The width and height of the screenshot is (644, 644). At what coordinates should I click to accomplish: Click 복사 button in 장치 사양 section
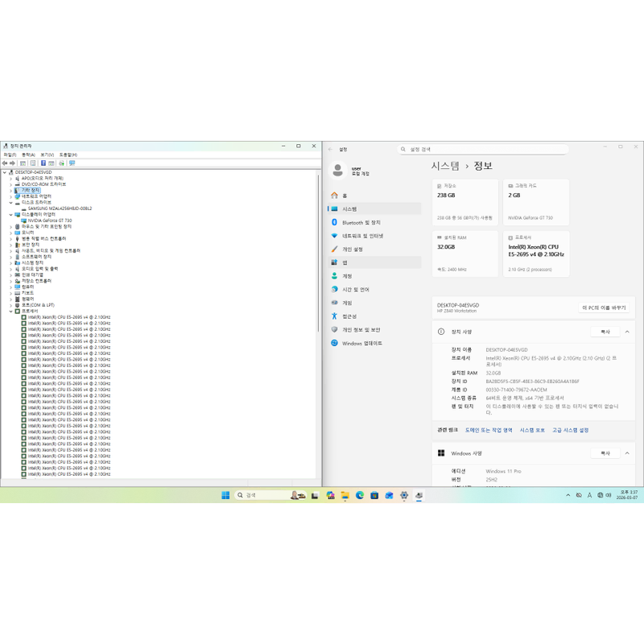[605, 332]
